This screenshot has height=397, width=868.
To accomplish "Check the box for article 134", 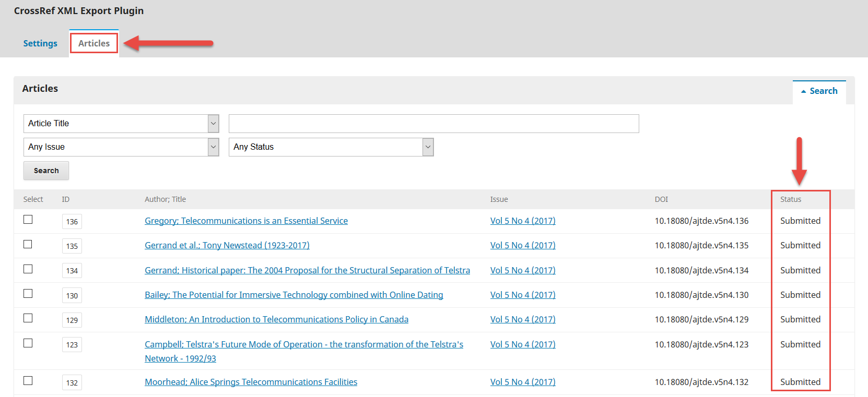I will (28, 269).
